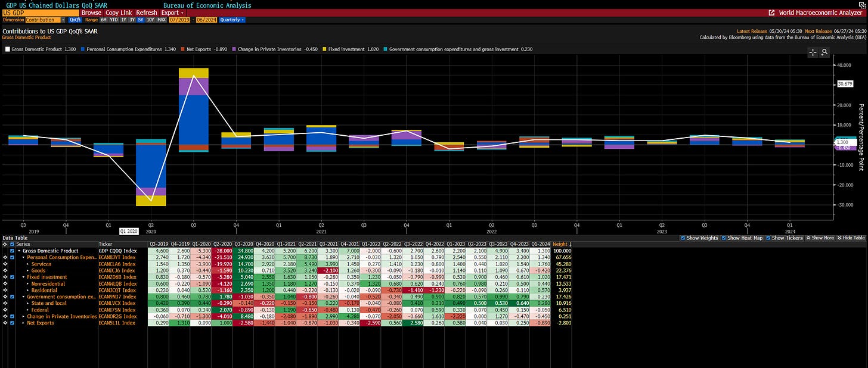Viewport: 868px width, 368px height.
Task: Click move icon beside Nonresidential row
Action: click(5, 283)
